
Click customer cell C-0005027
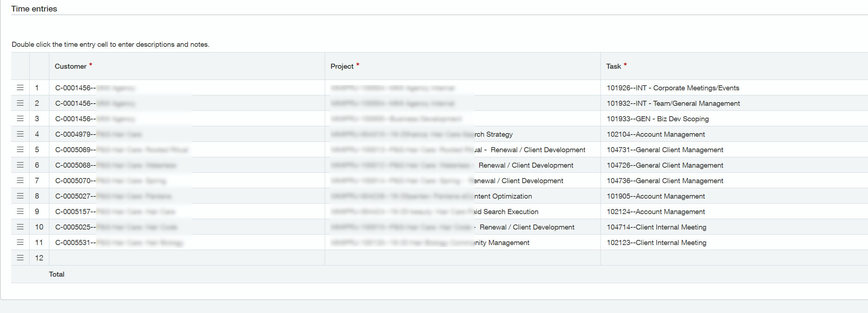point(187,196)
